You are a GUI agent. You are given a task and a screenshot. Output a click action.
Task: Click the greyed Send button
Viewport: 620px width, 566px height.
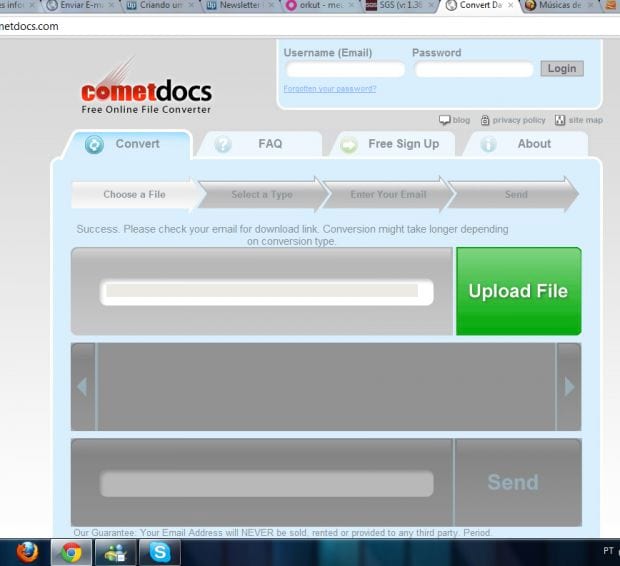[x=518, y=483]
